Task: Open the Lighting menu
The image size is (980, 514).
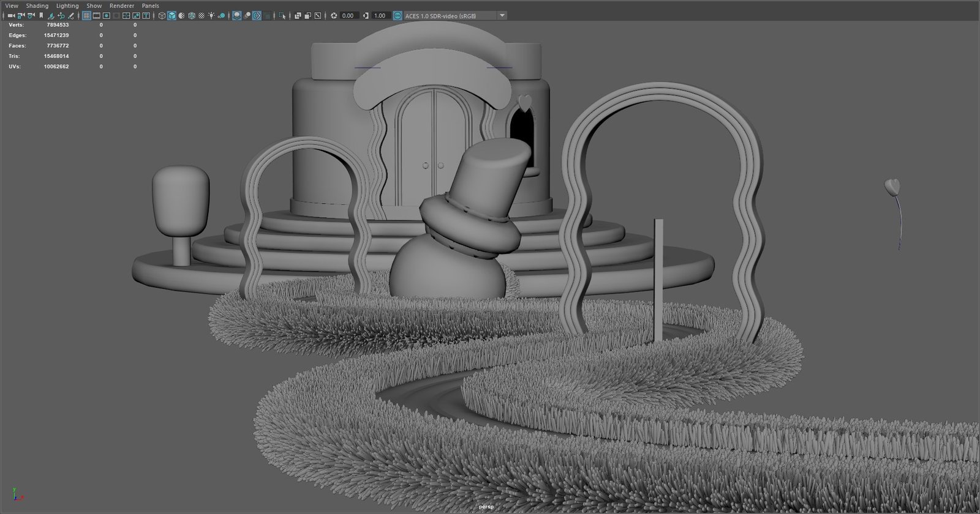Action: point(67,6)
